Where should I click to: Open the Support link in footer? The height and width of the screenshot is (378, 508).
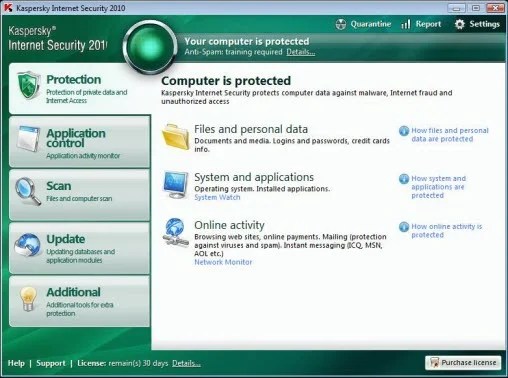click(x=51, y=363)
